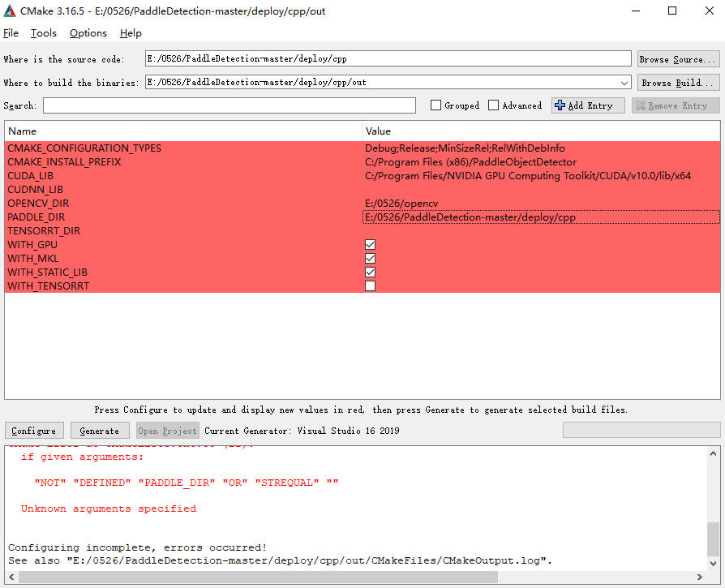Select the OPENCV_DIR entry name
The width and height of the screenshot is (725, 588).
coord(38,204)
